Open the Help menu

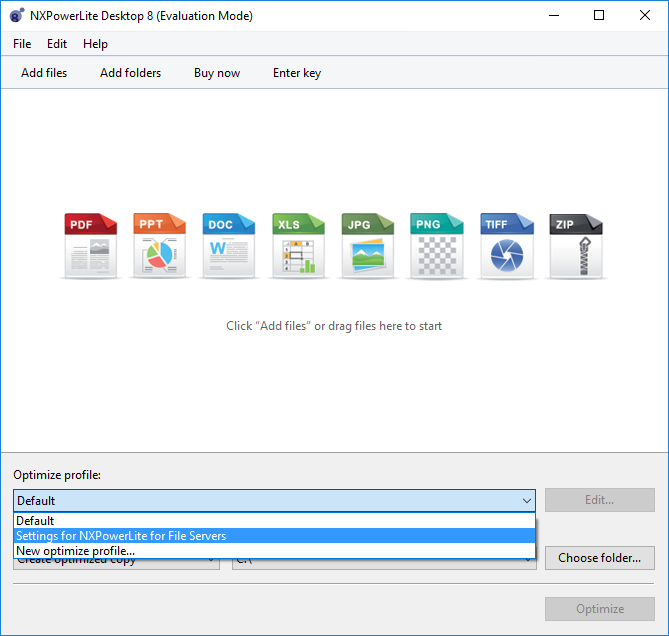[x=95, y=44]
